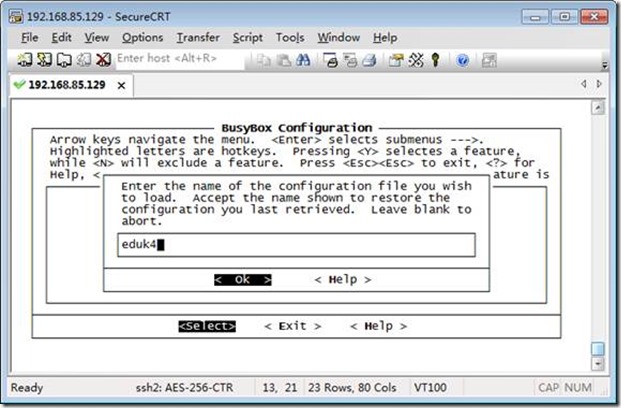Open the Help menu in menu bar

point(385,38)
